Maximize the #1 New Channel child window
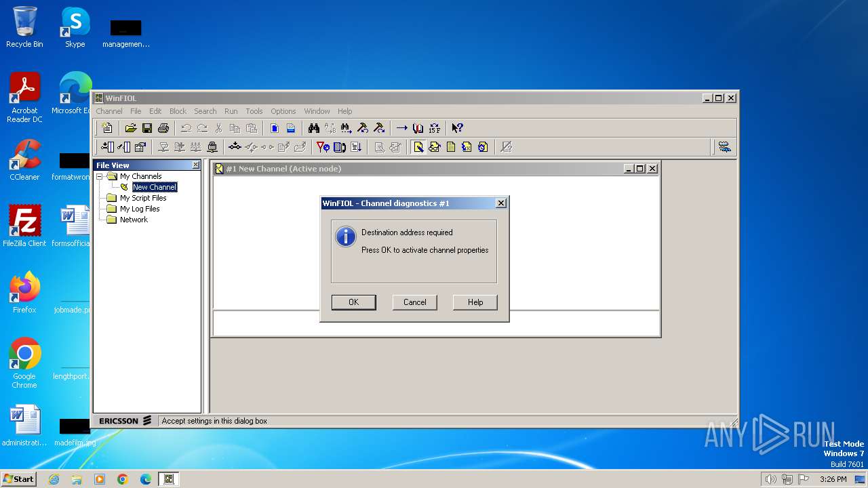868x488 pixels. pos(640,169)
